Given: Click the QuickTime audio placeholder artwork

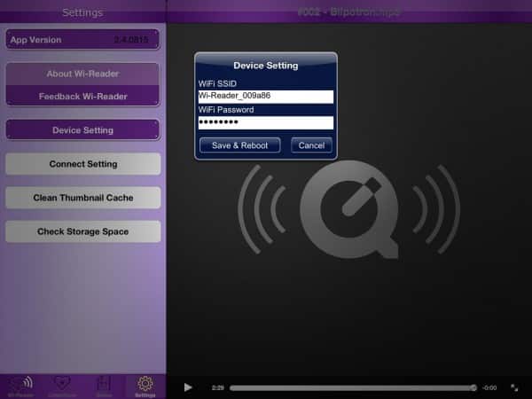Looking at the screenshot, I should point(349,209).
